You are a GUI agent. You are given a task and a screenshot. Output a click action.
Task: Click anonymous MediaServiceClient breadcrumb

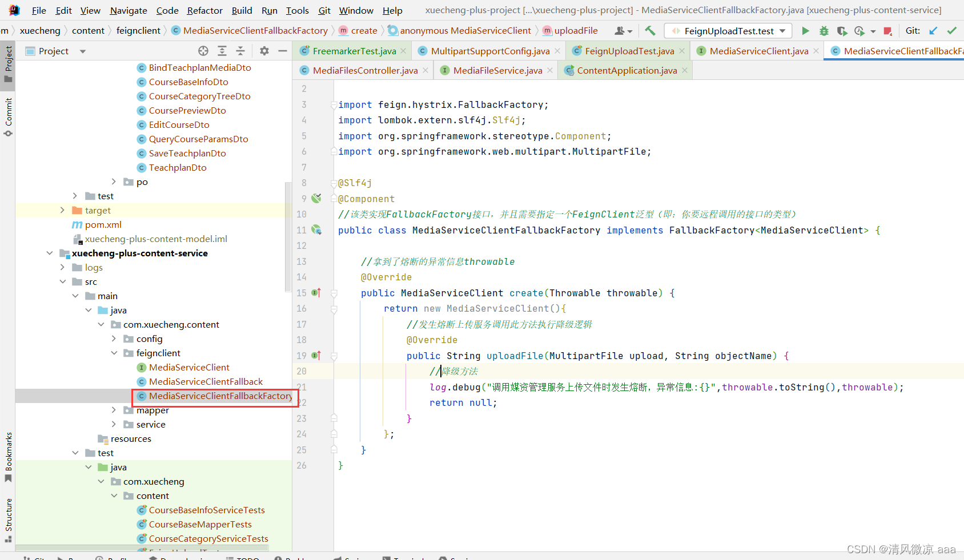click(x=465, y=30)
